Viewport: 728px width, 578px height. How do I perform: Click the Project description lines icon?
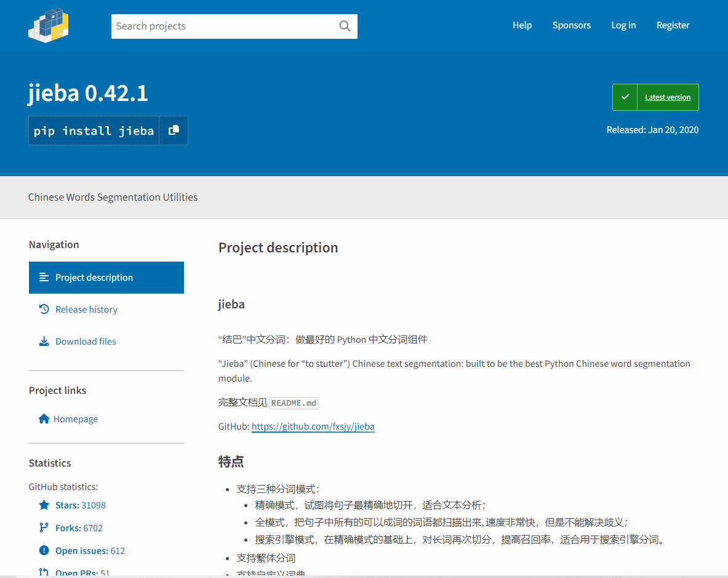point(43,277)
